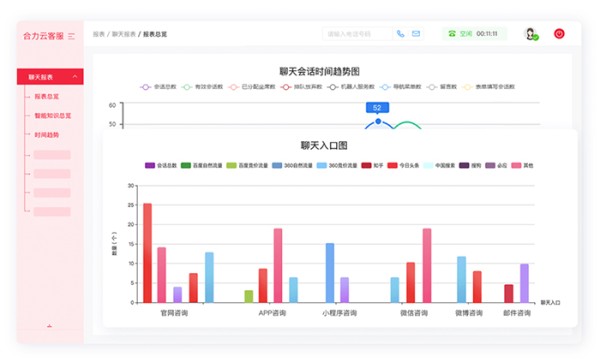
Task: Toggle 排队放弃数 legend in trend chart
Action: (301, 87)
